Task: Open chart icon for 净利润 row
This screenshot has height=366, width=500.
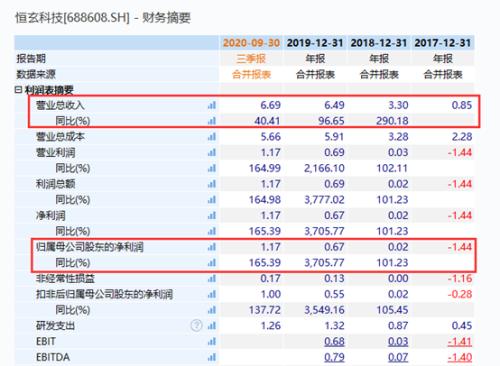Action: pos(212,216)
